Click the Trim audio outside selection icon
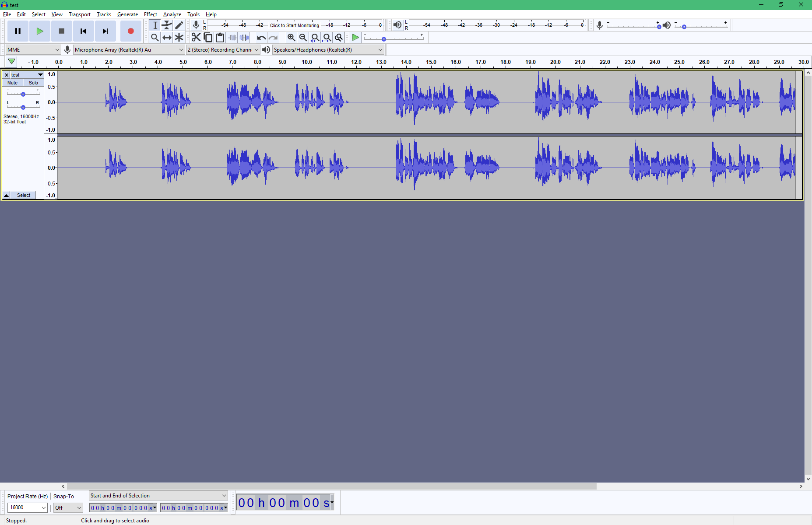Screen dimensions: 812x525 coord(232,37)
